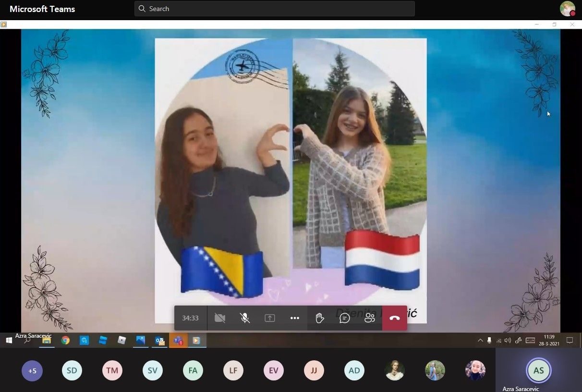
Task: Expand the +5 additional participants
Action: coord(32,371)
